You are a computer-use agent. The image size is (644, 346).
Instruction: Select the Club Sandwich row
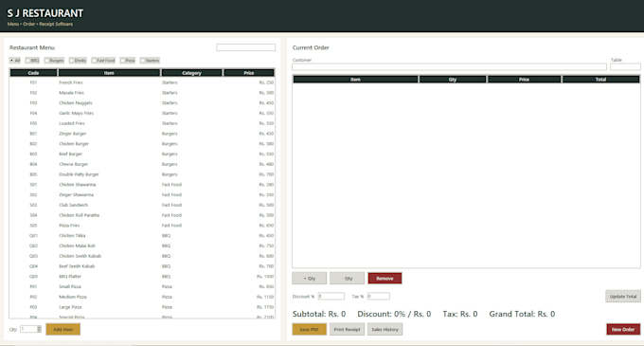coord(142,205)
